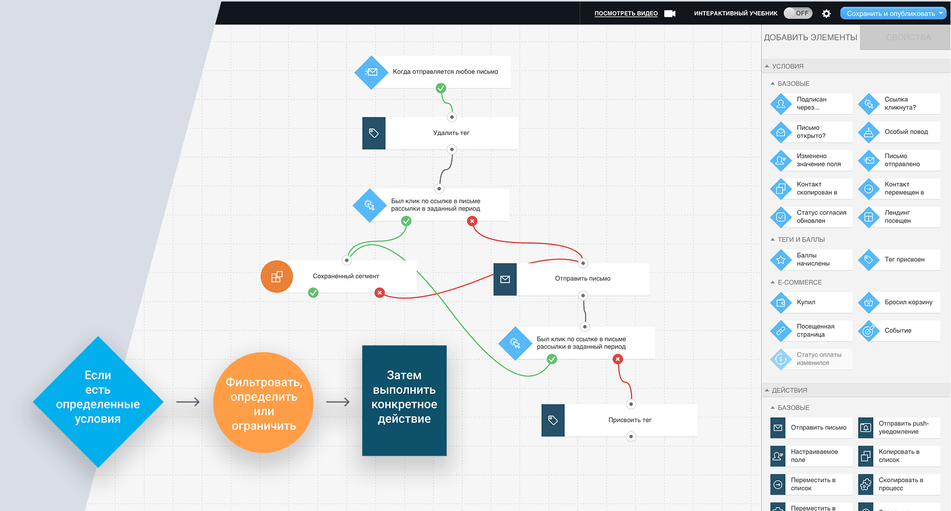The image size is (951, 511).
Task: Select the "Переместить в список" action
Action: coord(812,484)
